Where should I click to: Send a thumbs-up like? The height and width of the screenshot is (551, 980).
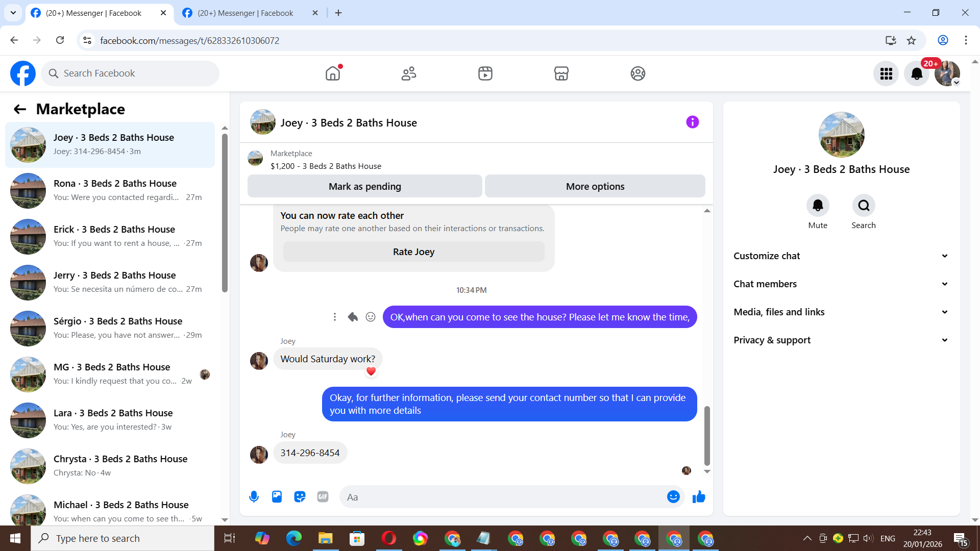click(x=699, y=497)
